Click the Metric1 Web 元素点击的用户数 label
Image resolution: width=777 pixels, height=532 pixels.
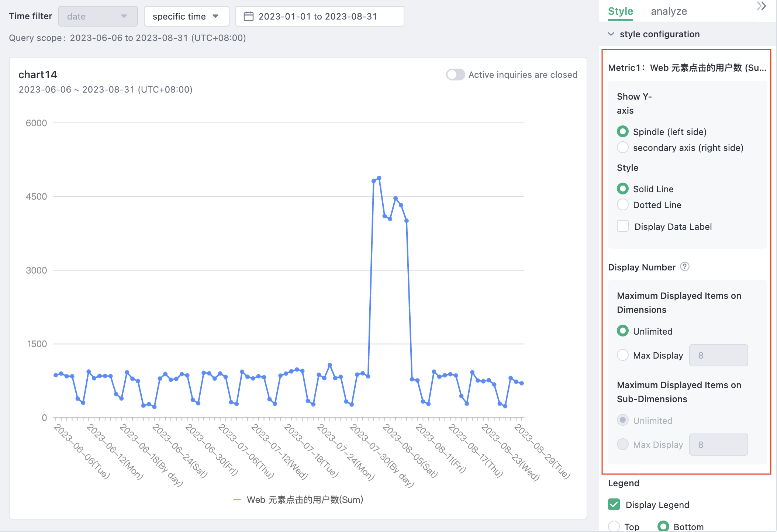[687, 67]
